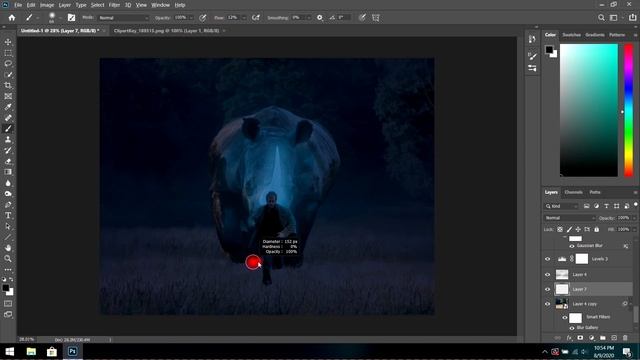Delete layer with trash icon

[x=625, y=338]
